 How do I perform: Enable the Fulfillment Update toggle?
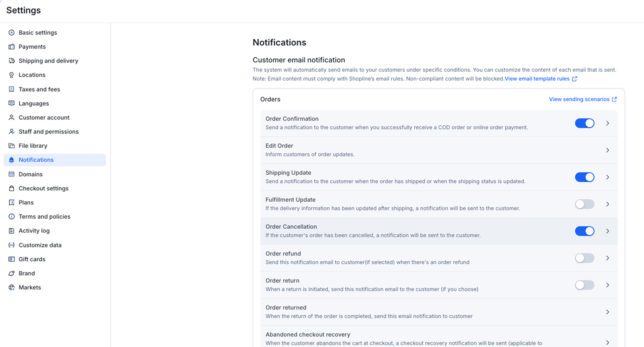click(x=584, y=204)
